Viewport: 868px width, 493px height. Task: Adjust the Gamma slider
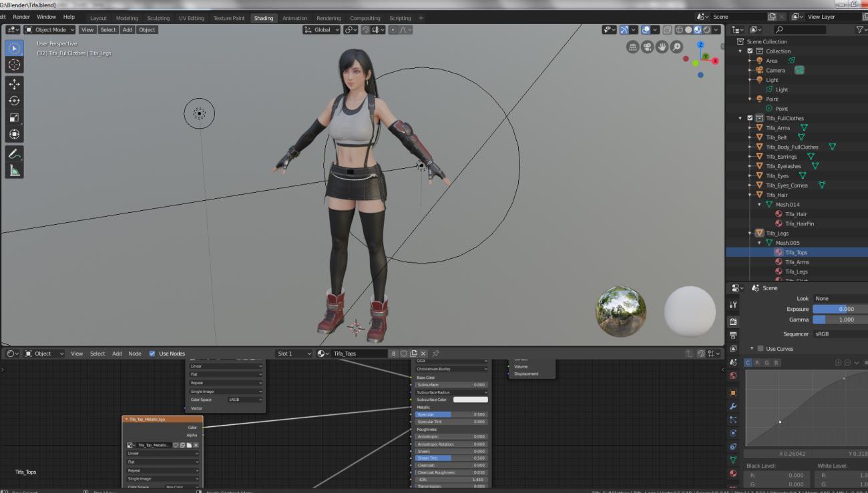click(x=840, y=320)
